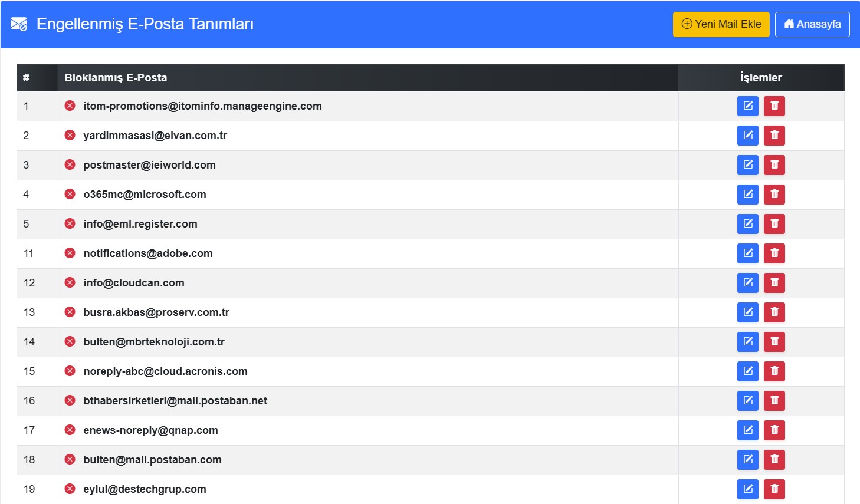Edit the bulten@mbrteknoloji.com.tr entry

click(x=747, y=342)
